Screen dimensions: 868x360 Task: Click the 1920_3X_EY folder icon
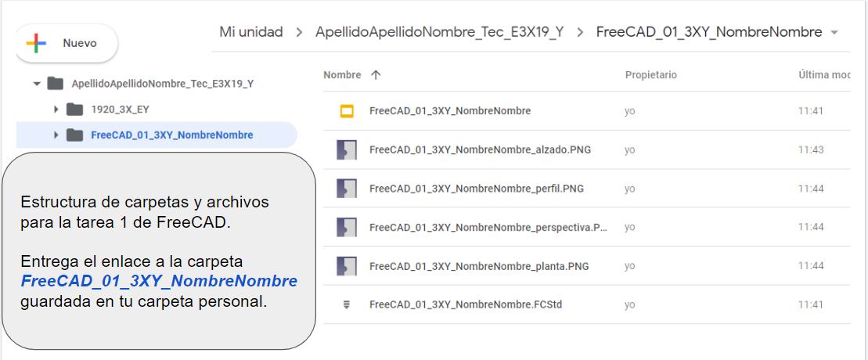[x=75, y=109]
